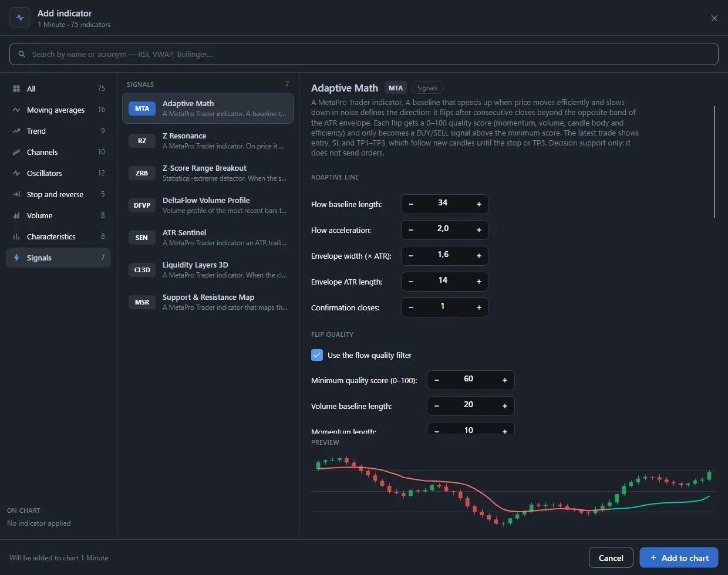Increase Volume baseline length
728x575 pixels.
coord(505,406)
